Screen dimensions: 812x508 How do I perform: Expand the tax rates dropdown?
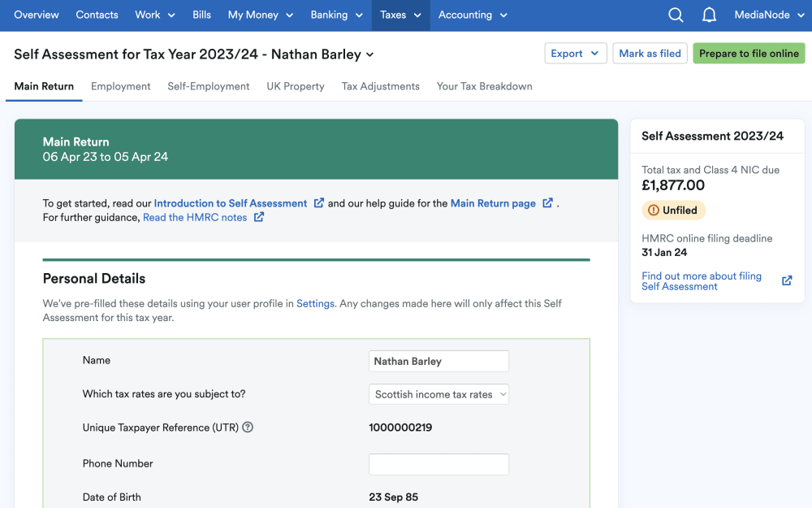click(438, 394)
